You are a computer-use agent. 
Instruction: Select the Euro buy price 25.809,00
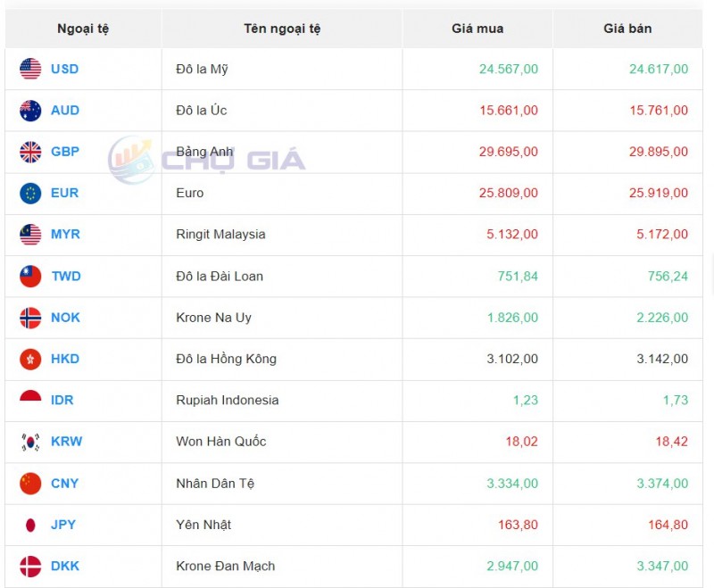pyautogui.click(x=508, y=193)
